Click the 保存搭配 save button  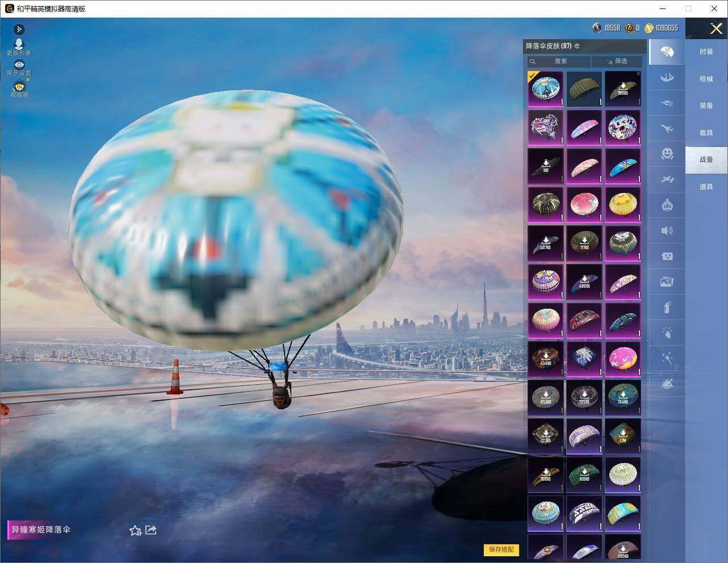pyautogui.click(x=501, y=549)
